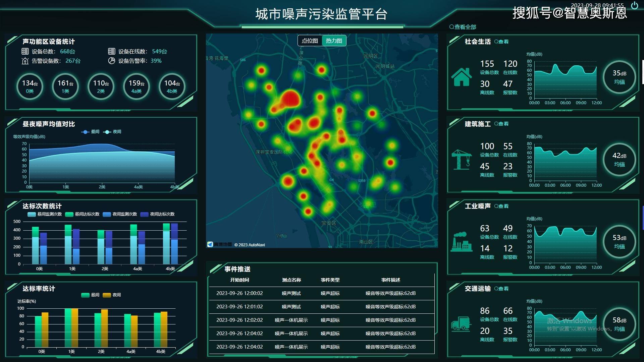This screenshot has width=644, height=362.
Task: Toggle 昼间 series in 昼夜噪声均值对比 legend
Action: pos(91,132)
